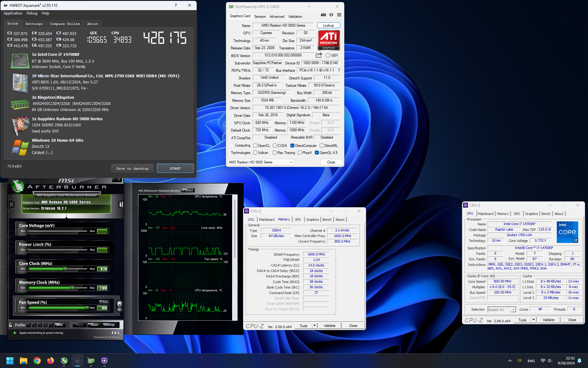Toggle the DirectCompute checkbox
Viewport: 588px width, 368px height.
[x=292, y=146]
